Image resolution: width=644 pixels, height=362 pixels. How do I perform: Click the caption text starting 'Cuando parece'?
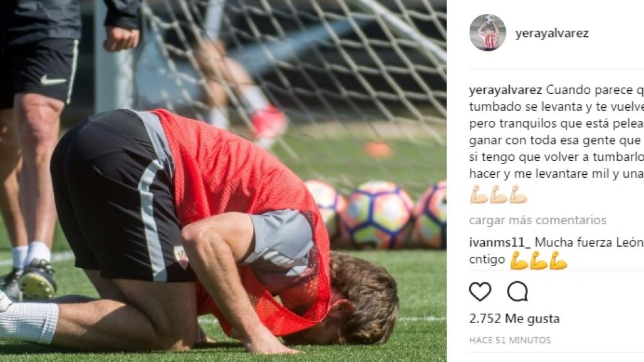pyautogui.click(x=556, y=132)
